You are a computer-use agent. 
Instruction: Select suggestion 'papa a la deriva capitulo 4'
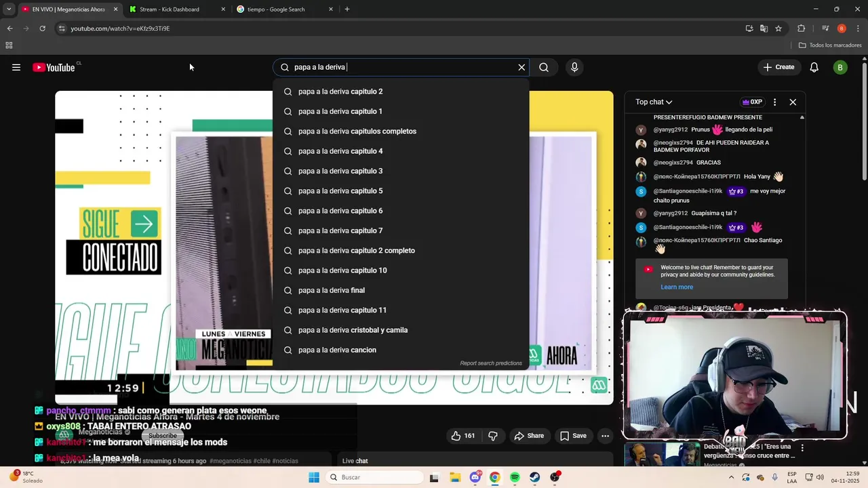pyautogui.click(x=401, y=151)
